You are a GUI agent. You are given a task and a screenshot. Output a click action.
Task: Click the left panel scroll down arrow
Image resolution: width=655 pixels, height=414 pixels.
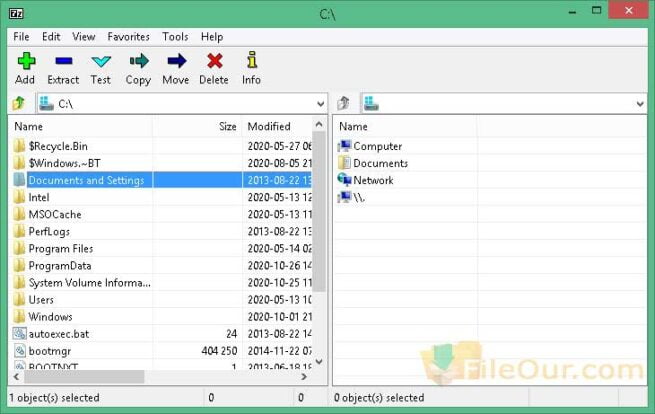[x=319, y=361]
